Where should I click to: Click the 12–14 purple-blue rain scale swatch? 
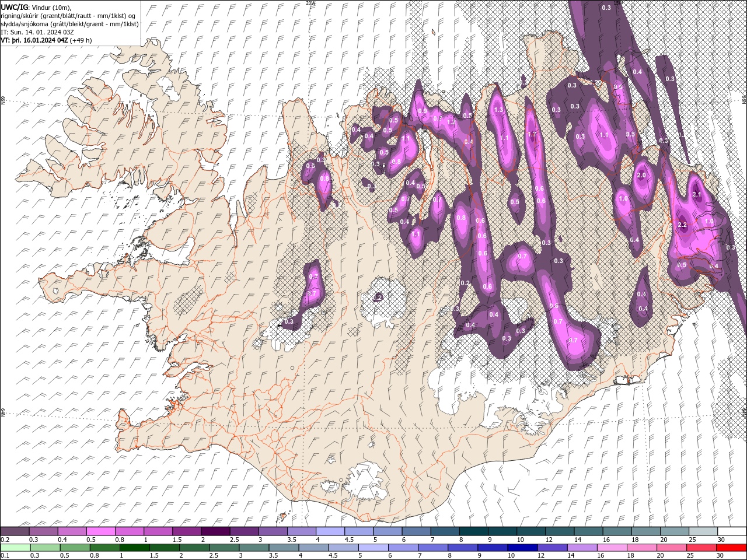[553, 548]
